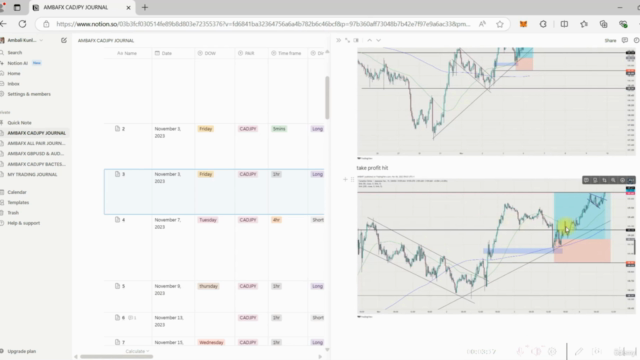Open AMBAFX ALL PAIR JOURNAL page
640x360 pixels.
(x=36, y=143)
